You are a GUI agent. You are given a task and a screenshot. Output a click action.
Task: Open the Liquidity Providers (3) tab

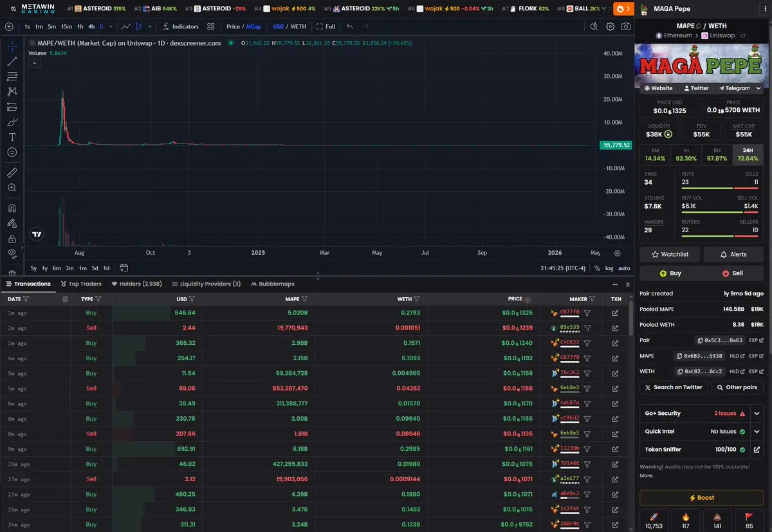[206, 284]
